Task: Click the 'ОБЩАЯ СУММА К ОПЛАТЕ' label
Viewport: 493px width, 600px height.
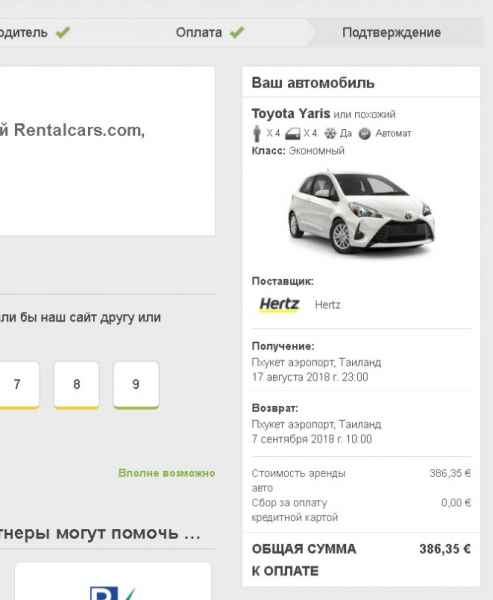Action: pos(304,560)
